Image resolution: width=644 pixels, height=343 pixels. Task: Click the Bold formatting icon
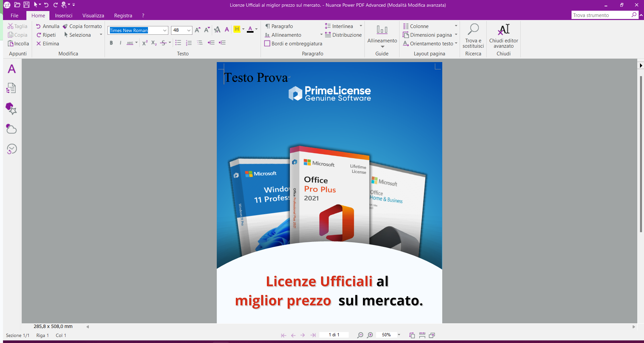[111, 43]
